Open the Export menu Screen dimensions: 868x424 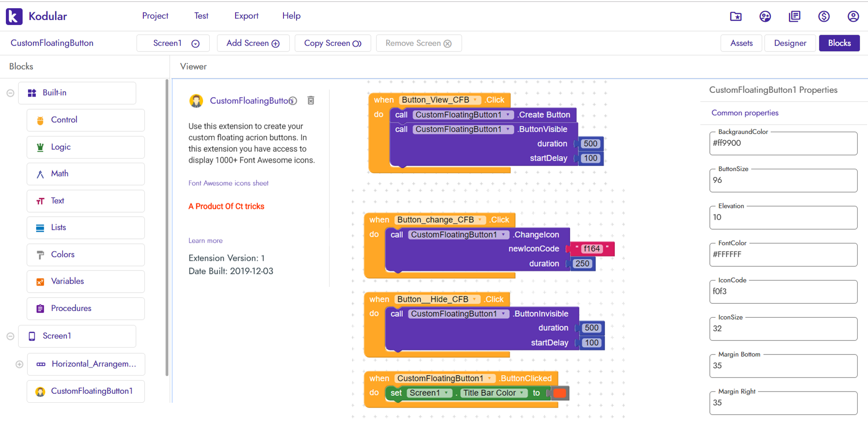[246, 16]
